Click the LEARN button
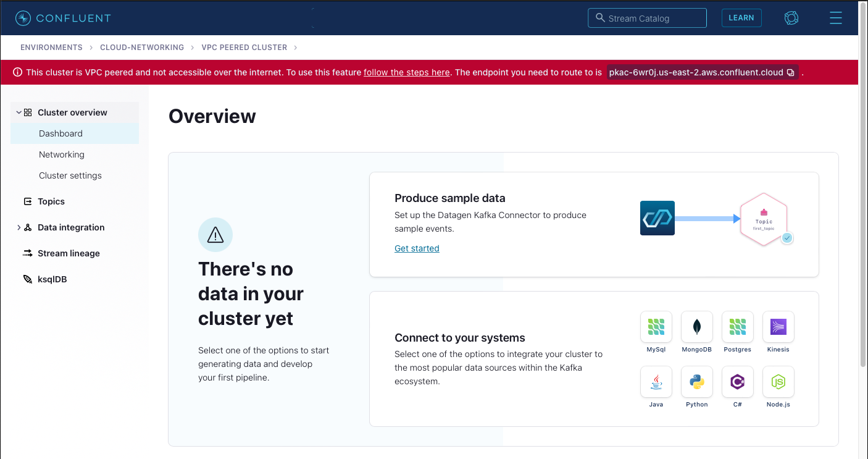 [x=741, y=18]
